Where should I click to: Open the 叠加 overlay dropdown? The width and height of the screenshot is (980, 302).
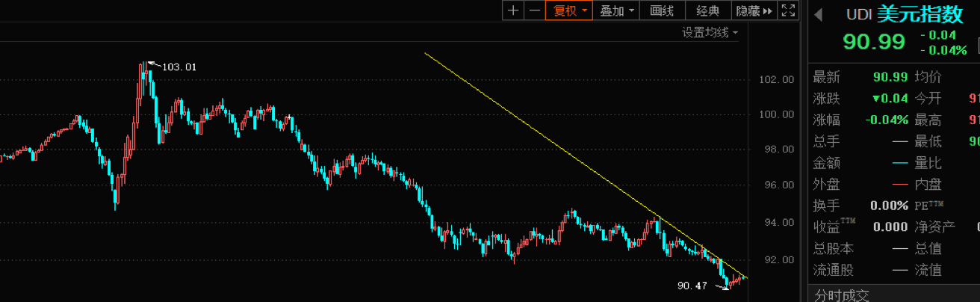coord(618,10)
